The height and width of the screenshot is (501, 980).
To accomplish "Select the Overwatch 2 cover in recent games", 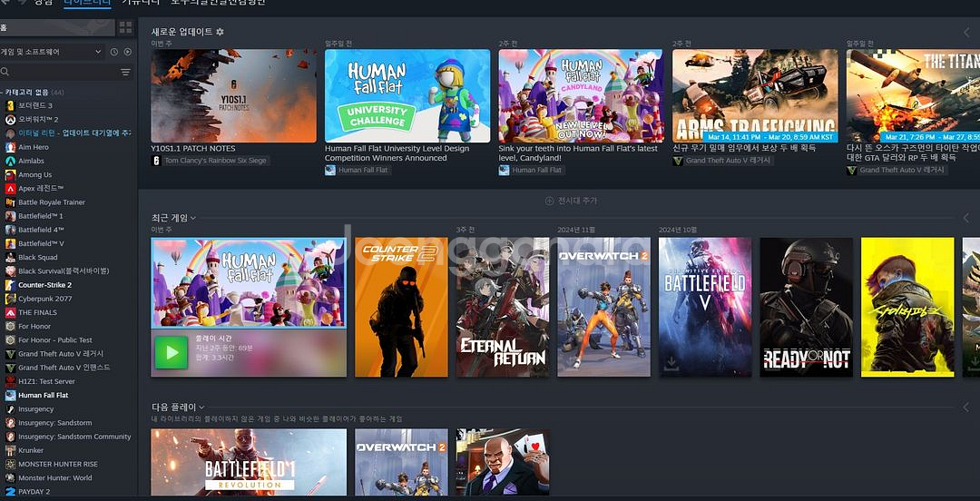I will click(x=603, y=307).
